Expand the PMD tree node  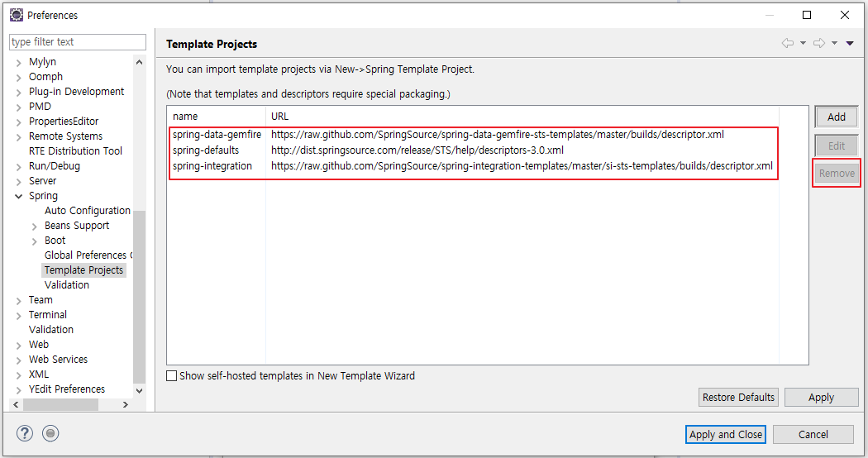pos(19,107)
